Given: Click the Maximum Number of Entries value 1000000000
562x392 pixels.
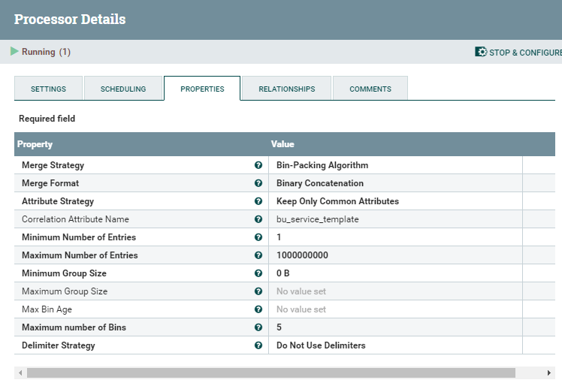Looking at the screenshot, I should point(302,255).
